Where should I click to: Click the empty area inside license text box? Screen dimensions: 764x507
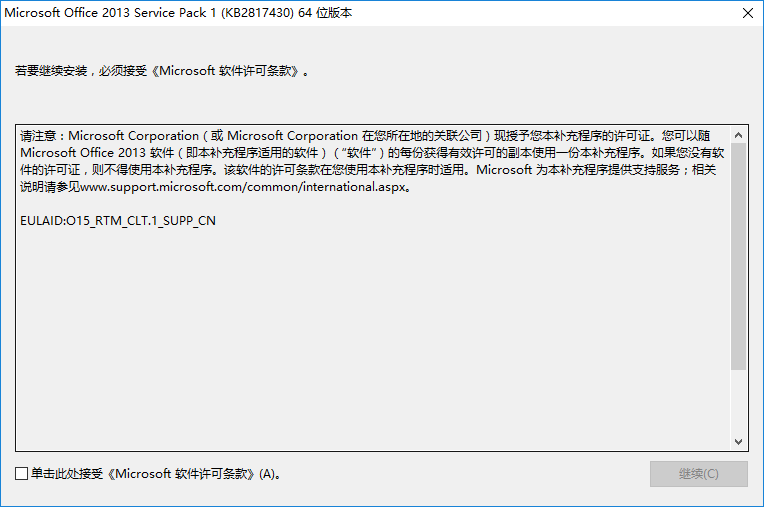click(373, 336)
